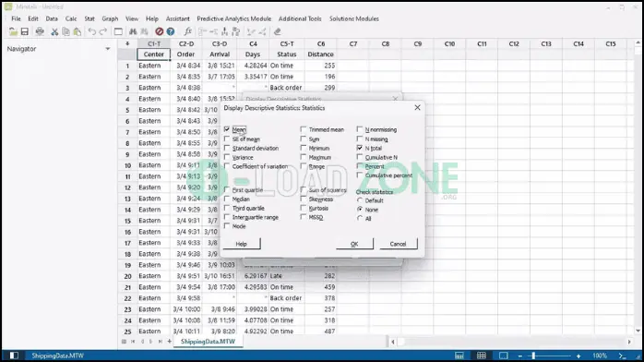Toggle the Navigator pane icon in status bar
The width and height of the screenshot is (644, 362).
pos(14,356)
